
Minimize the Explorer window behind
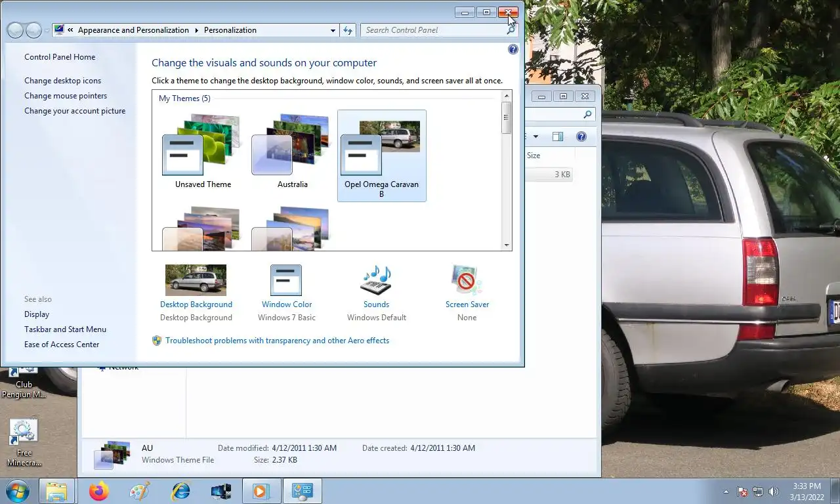coord(541,96)
